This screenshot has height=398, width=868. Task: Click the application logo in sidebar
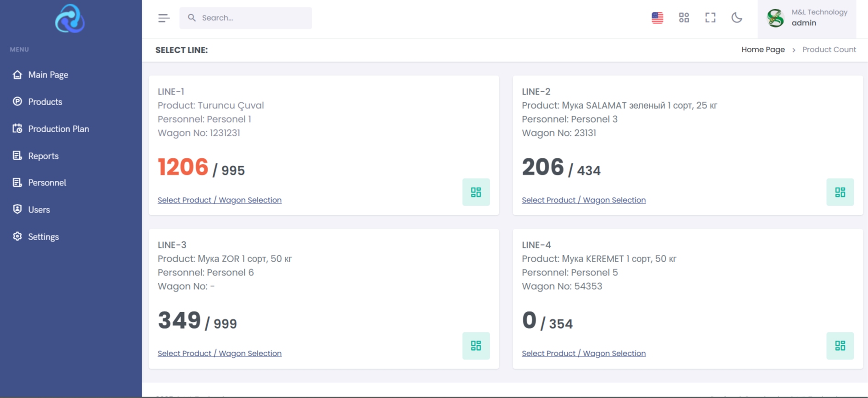coord(70,18)
